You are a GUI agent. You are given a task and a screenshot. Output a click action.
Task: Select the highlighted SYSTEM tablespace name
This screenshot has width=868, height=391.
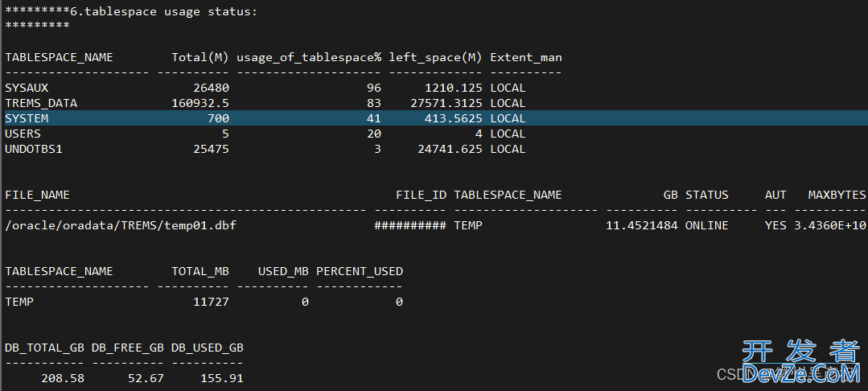[x=27, y=118]
